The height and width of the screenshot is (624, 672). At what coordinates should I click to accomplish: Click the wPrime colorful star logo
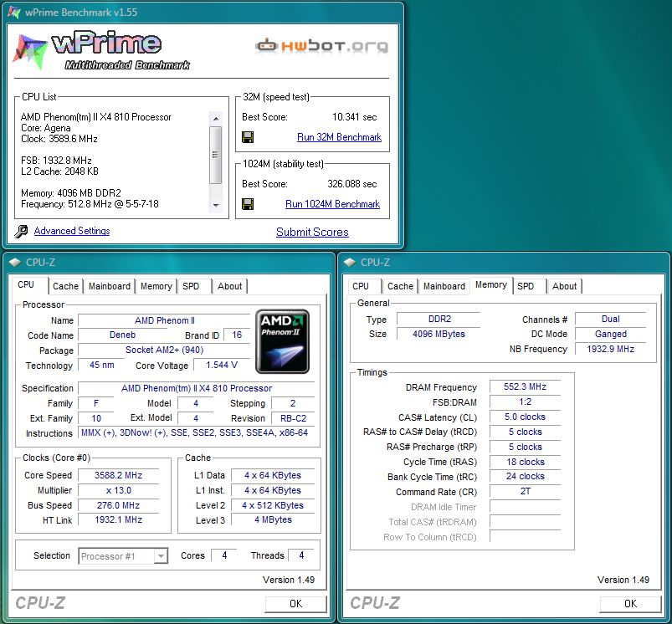coord(29,51)
